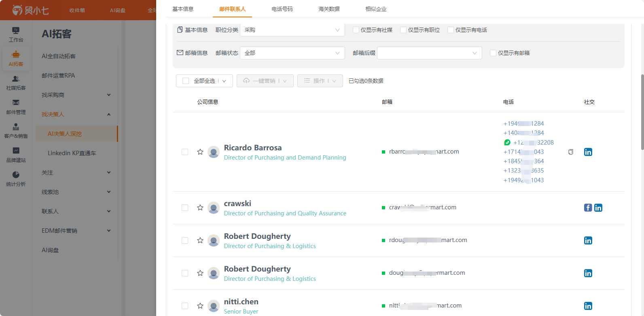Image resolution: width=644 pixels, height=316 pixels.
Task: Collapse the 找决策人 menu
Action: pos(76,114)
